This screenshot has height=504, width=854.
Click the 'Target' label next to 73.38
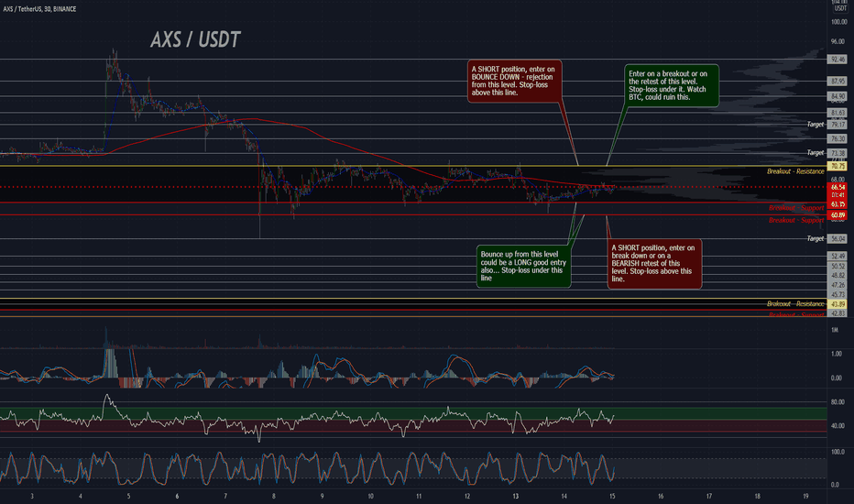point(816,153)
